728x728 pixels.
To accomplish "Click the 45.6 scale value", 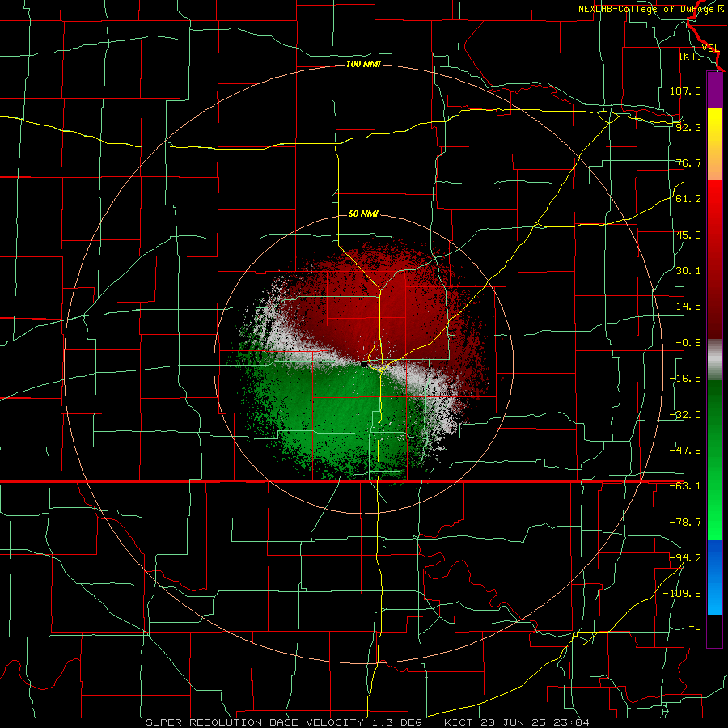I will point(688,235).
